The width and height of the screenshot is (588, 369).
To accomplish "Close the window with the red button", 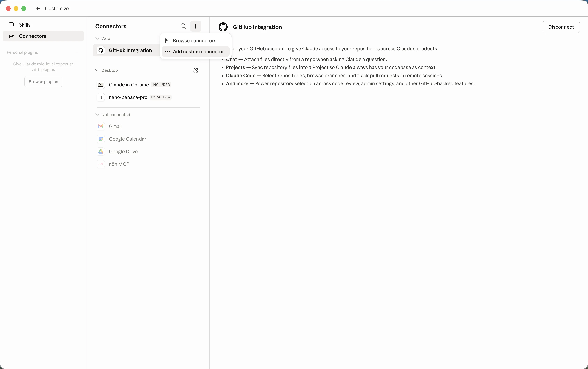I will (8, 9).
